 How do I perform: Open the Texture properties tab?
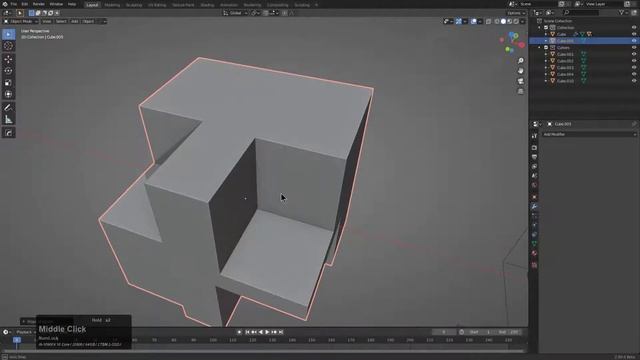pos(534,265)
